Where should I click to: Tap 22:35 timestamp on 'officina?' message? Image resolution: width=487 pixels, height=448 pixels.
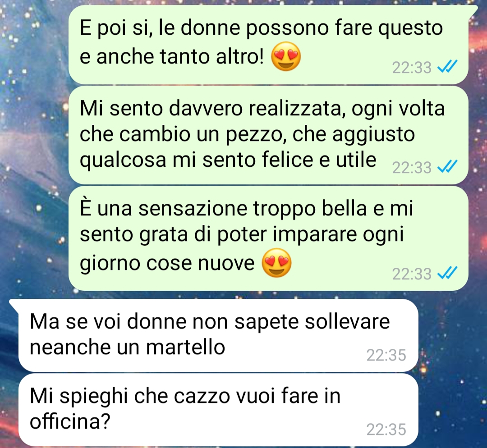386,430
